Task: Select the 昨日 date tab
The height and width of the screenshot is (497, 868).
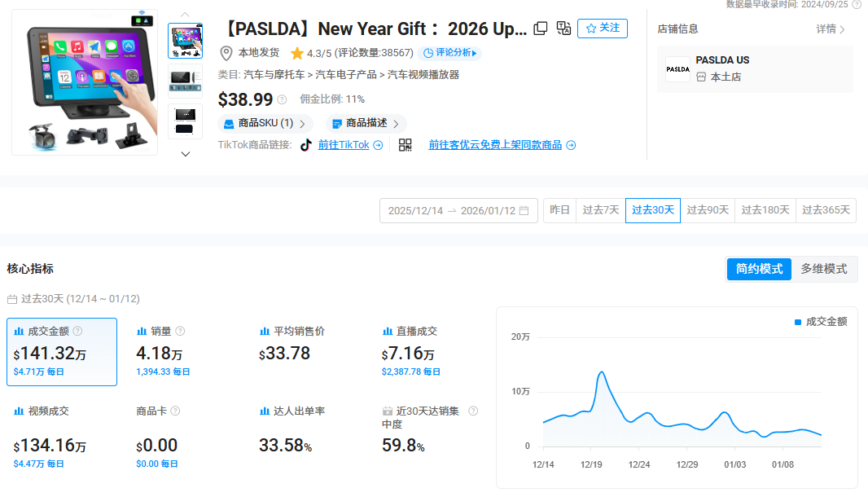Action: 559,209
